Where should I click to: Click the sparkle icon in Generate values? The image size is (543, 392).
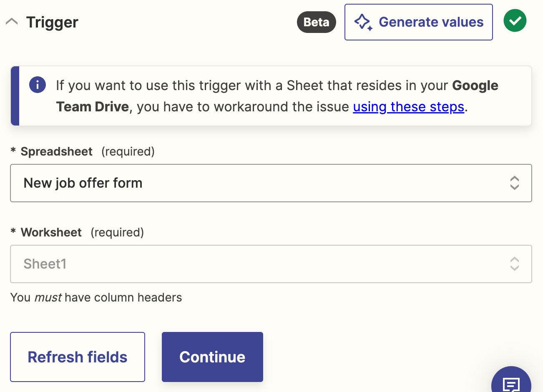(363, 22)
